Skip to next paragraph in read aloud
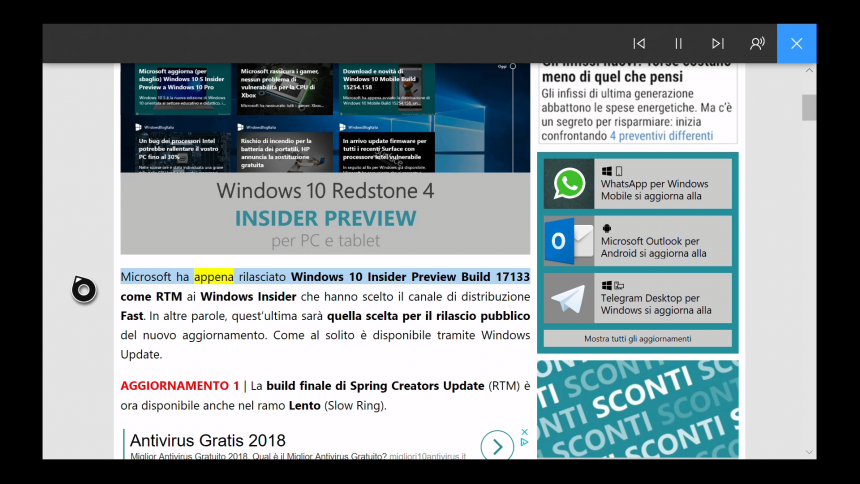 (718, 43)
